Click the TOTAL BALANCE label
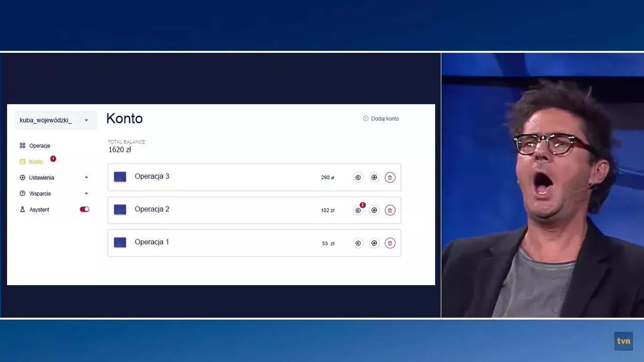 pos(126,142)
